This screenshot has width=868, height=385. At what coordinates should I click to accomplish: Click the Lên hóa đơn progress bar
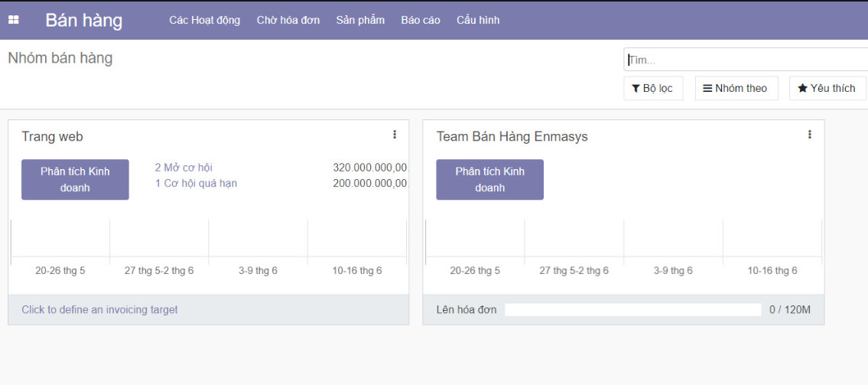pos(632,310)
